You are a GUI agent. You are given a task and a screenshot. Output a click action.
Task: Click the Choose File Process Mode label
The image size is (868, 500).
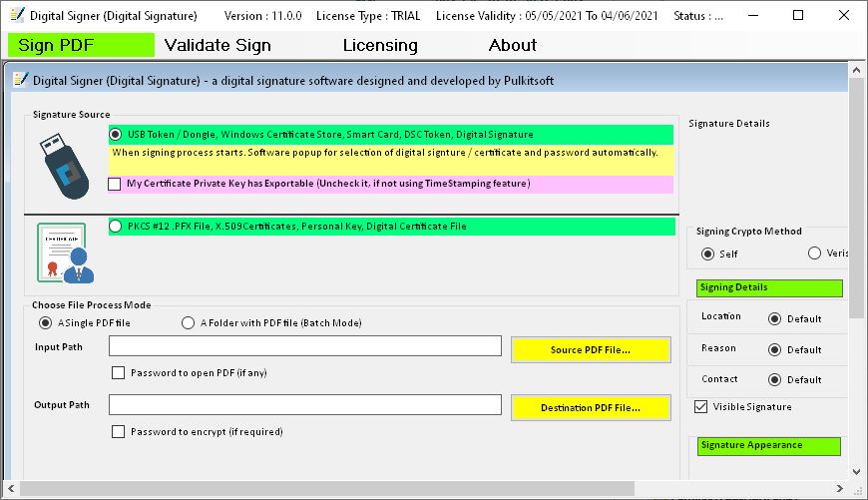[x=92, y=305]
